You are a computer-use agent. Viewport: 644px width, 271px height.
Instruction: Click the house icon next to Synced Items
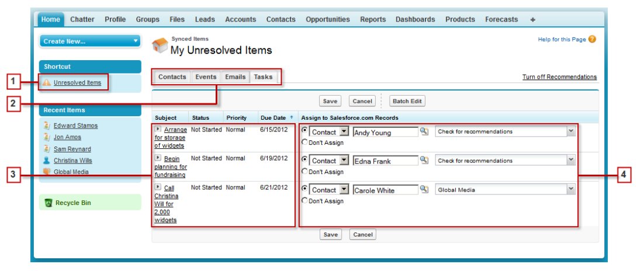click(160, 45)
